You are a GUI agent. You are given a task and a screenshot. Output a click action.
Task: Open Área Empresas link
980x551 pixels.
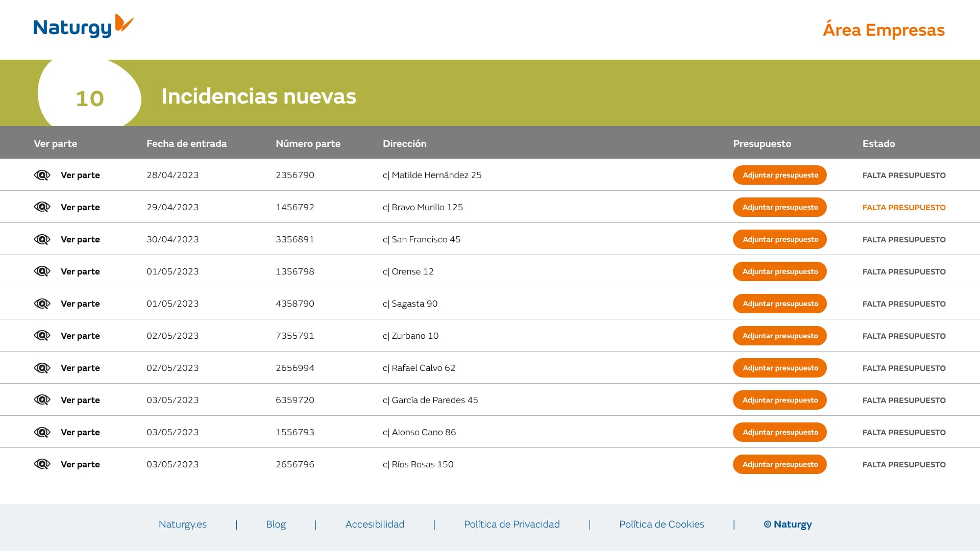tap(884, 30)
